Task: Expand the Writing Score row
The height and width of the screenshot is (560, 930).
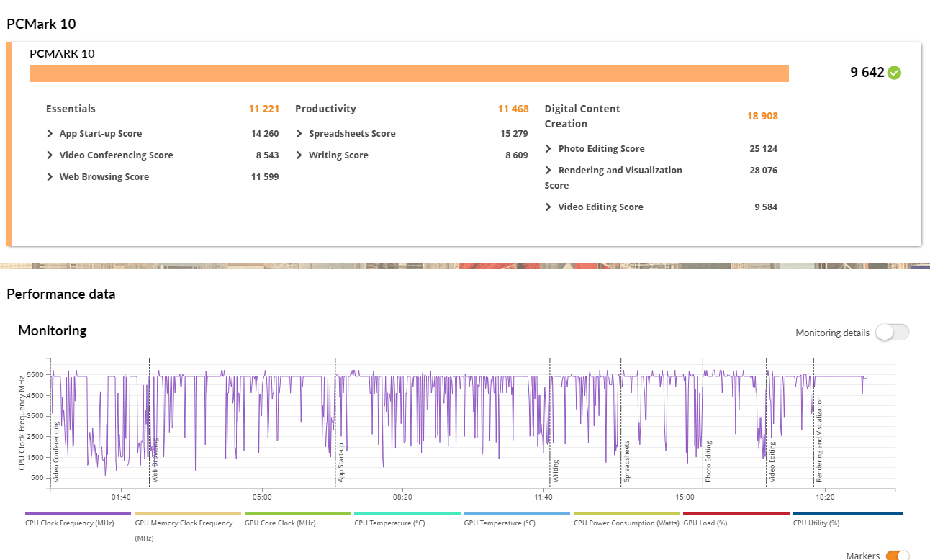Action: click(299, 155)
